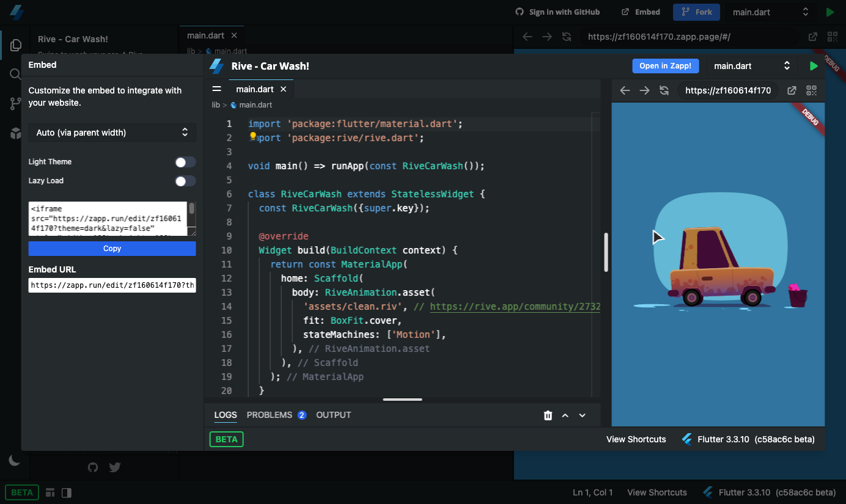This screenshot has height=504, width=846.
Task: Open GitHub icon in sidebar footer
Action: pos(93,467)
